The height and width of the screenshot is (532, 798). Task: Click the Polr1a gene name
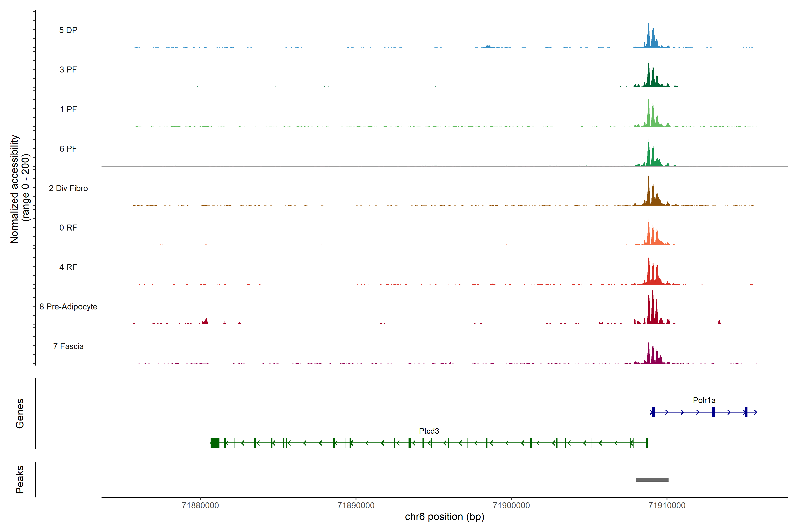click(x=704, y=400)
